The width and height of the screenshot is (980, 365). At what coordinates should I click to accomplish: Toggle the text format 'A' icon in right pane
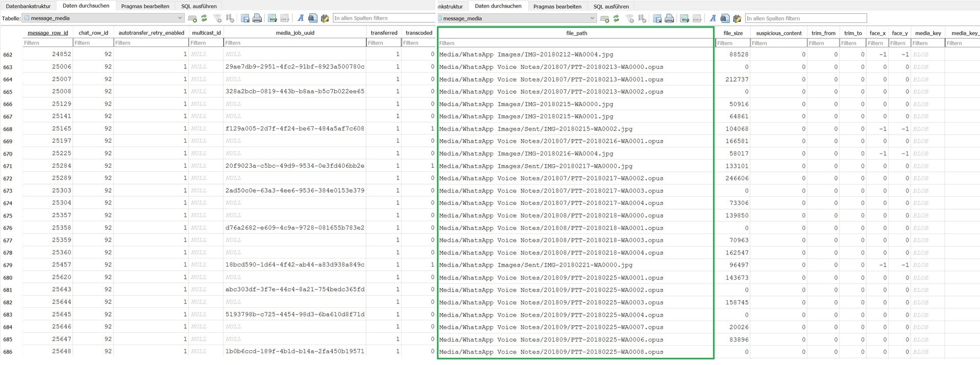[713, 19]
